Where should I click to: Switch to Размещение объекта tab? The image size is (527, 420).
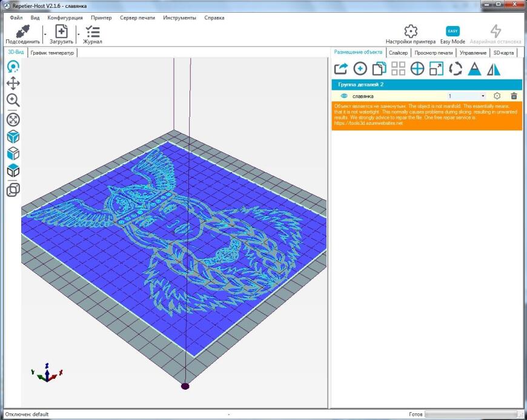click(x=358, y=52)
